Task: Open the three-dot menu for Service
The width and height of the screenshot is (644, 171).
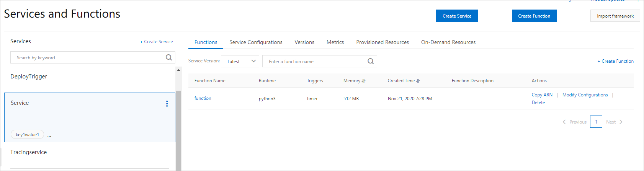Action: pyautogui.click(x=167, y=104)
